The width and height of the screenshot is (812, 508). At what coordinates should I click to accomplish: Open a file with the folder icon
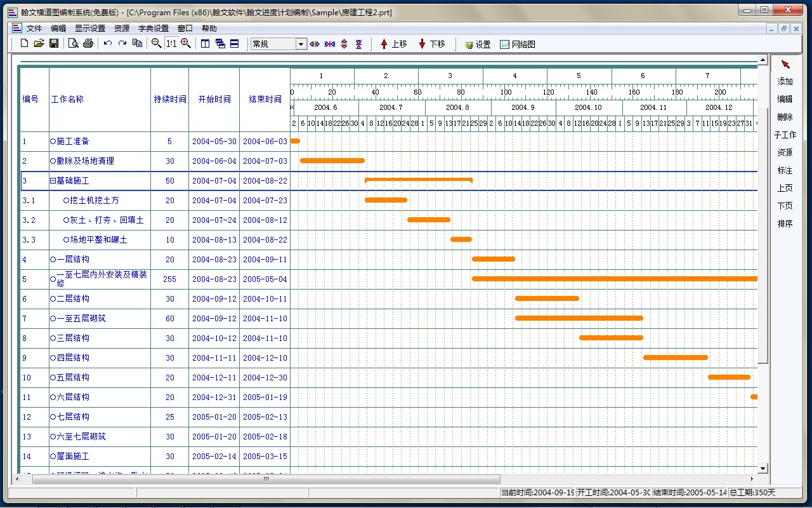point(39,44)
